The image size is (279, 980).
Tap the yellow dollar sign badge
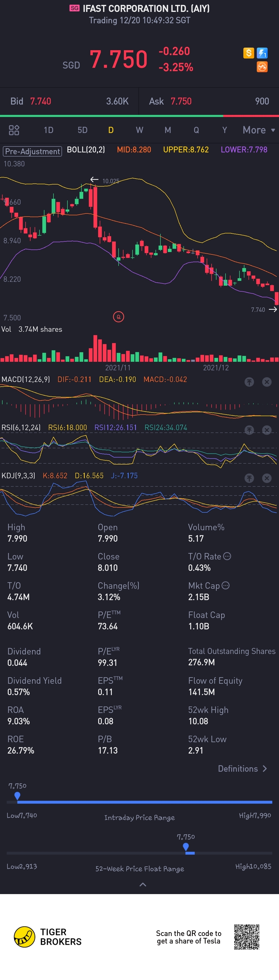(x=249, y=53)
